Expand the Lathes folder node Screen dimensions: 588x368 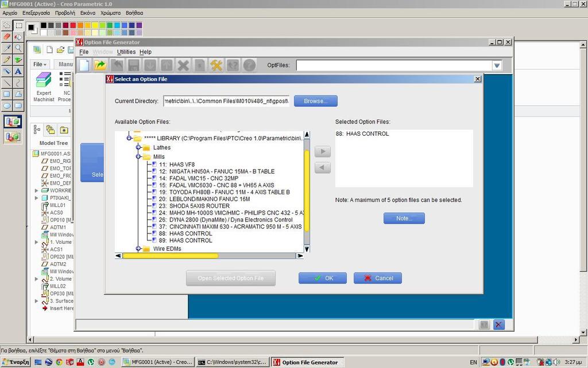(138, 148)
